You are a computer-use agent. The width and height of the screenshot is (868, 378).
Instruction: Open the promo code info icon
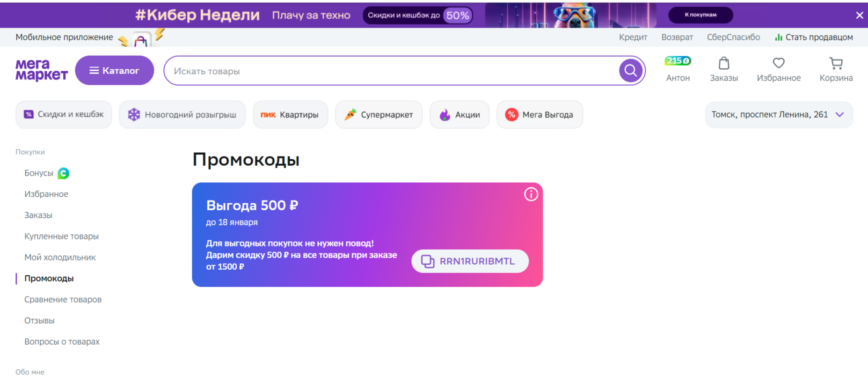point(531,194)
